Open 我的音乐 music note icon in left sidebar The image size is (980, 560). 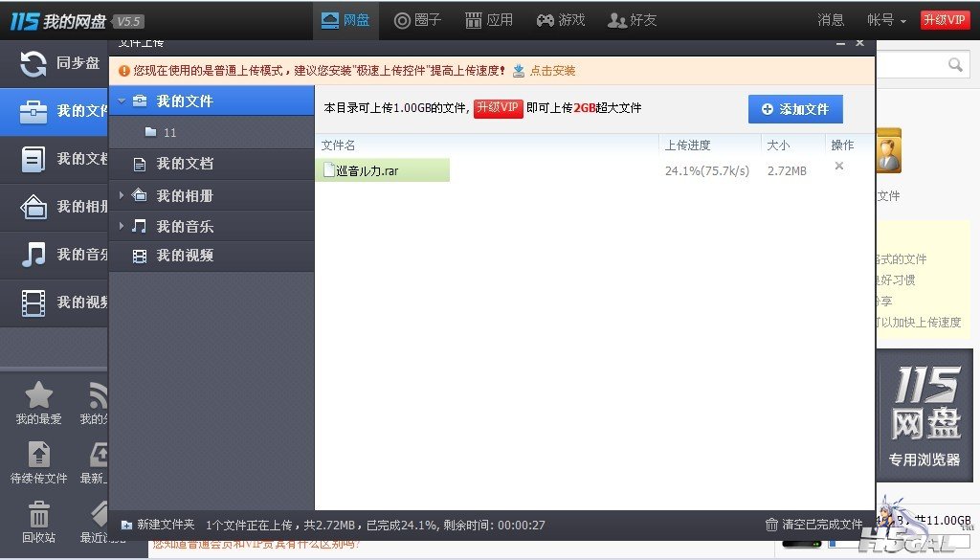[33, 255]
